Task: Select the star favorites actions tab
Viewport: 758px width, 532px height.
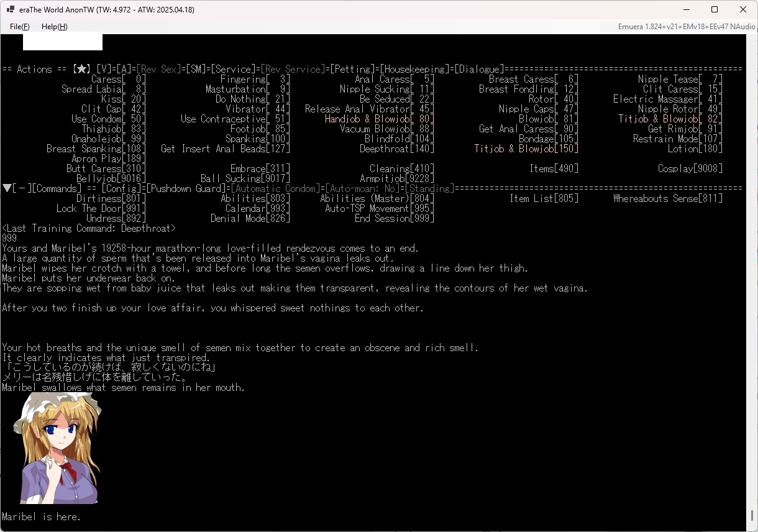Action: tap(82, 69)
